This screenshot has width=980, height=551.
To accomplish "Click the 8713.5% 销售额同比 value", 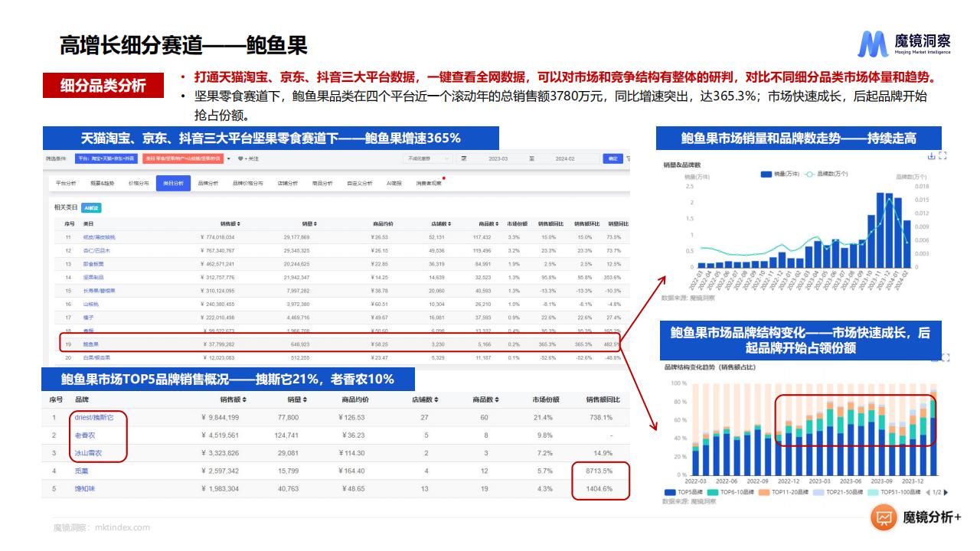I will (x=598, y=471).
